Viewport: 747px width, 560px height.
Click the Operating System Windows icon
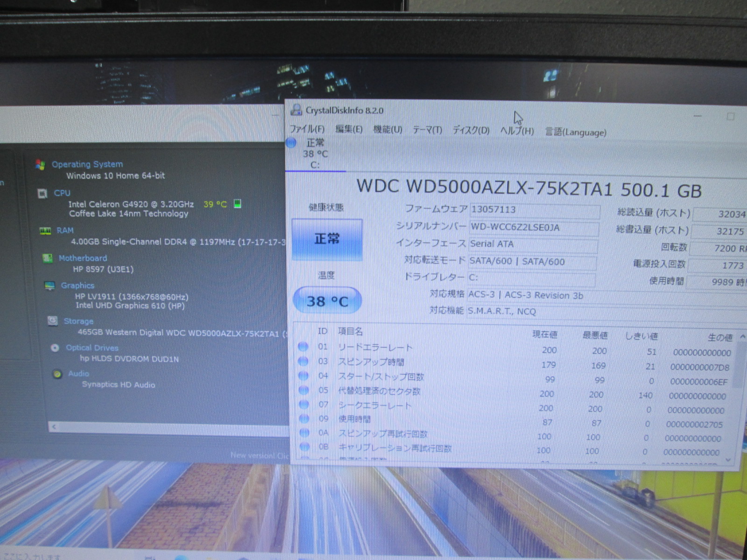click(40, 165)
